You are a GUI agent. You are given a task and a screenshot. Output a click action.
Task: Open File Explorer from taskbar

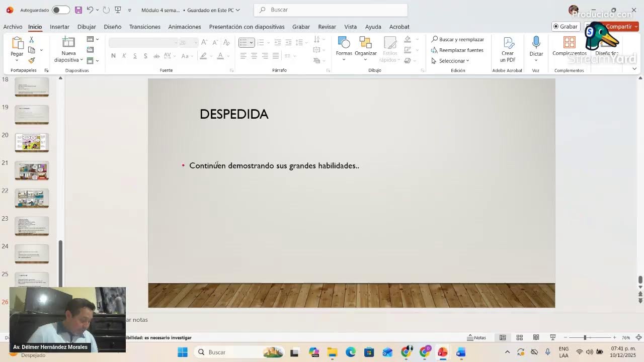click(332, 352)
